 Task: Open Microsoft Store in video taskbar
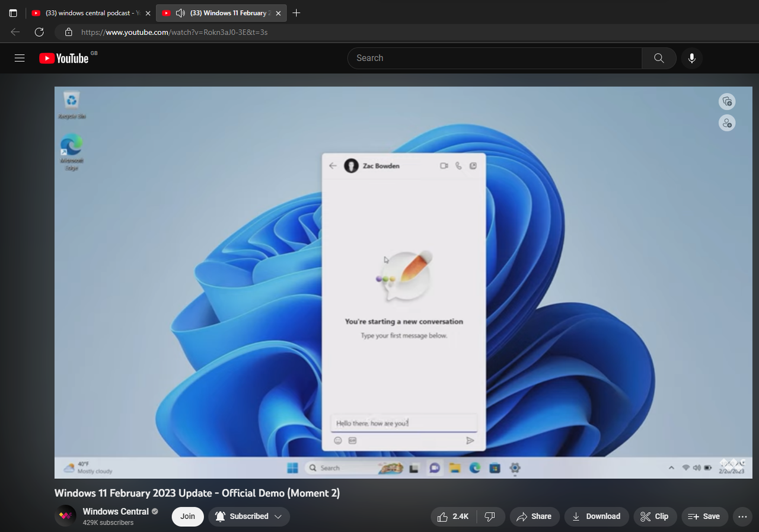(495, 468)
